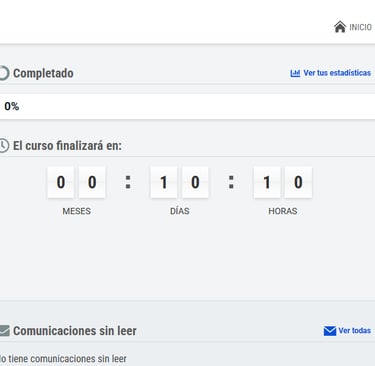Click the envelope icon beside Ver todas
Image resolution: width=375 pixels, height=366 pixels.
330,331
